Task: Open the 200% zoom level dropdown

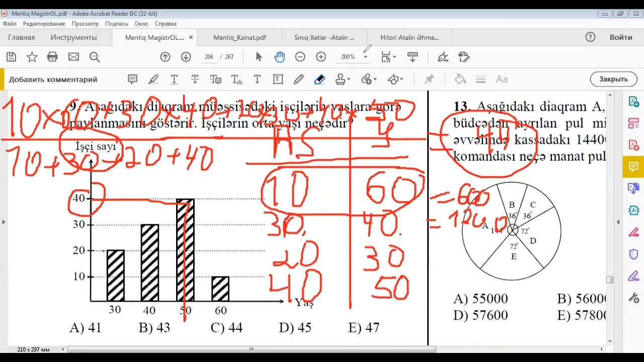Action: [365, 57]
